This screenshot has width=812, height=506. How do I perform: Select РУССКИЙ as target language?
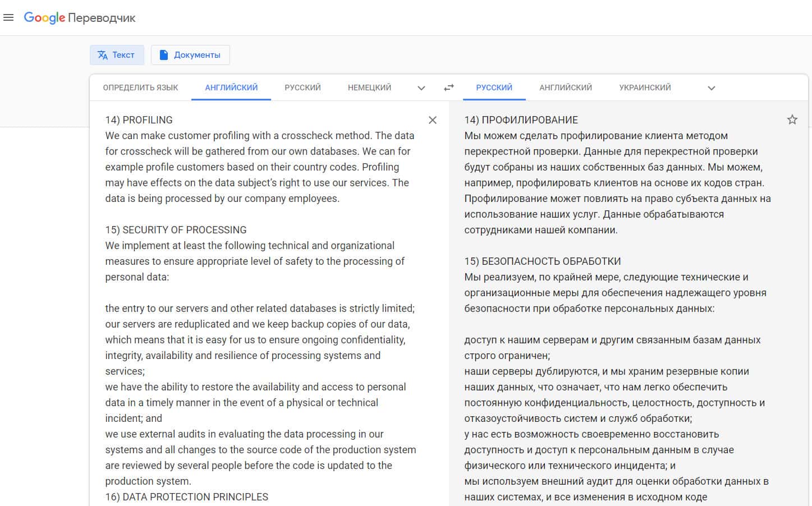pyautogui.click(x=494, y=88)
